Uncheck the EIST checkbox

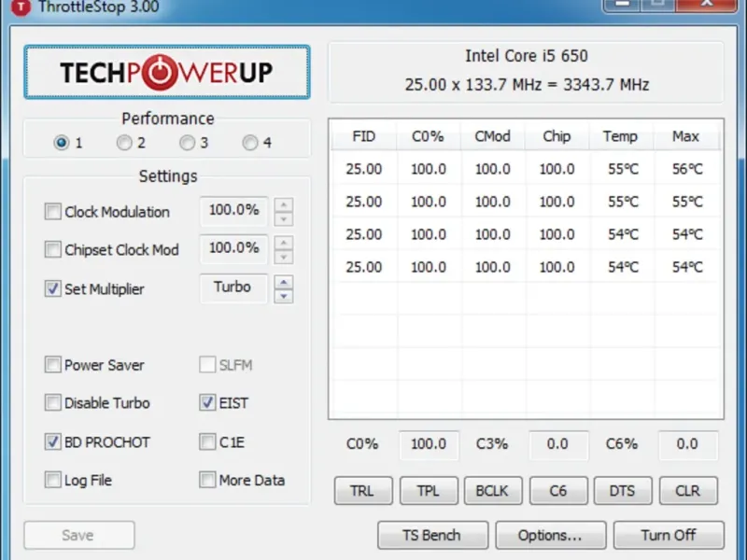tap(207, 403)
